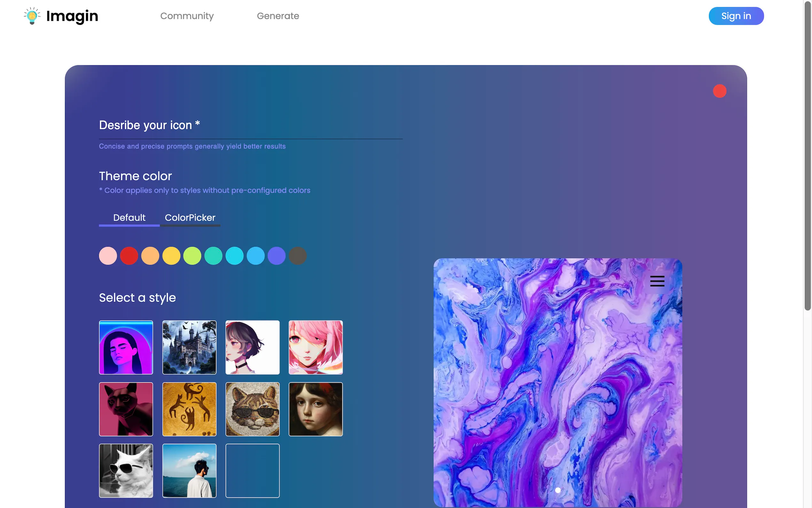The height and width of the screenshot is (508, 812).
Task: Select the pink-haired anime girl style
Action: point(316,347)
